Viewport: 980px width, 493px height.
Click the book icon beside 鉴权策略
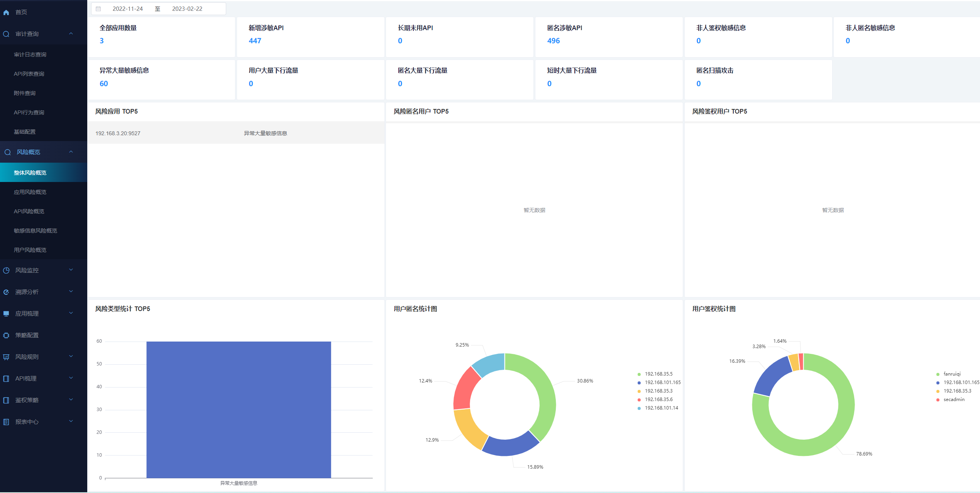click(x=6, y=400)
